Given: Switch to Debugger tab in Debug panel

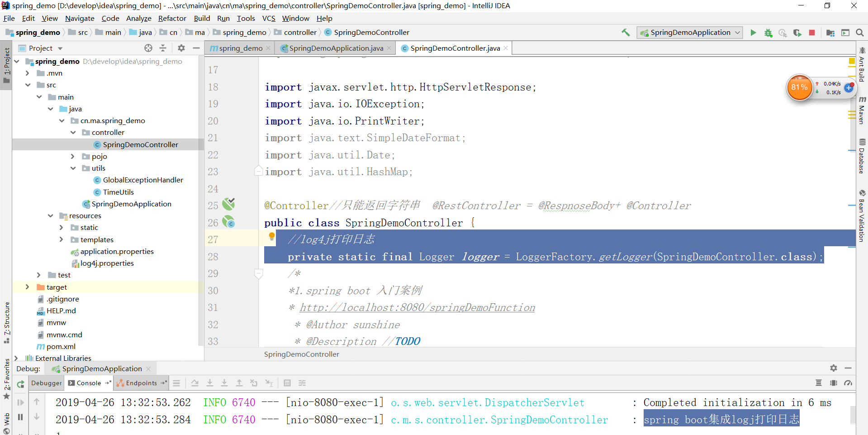Looking at the screenshot, I should click(x=46, y=383).
